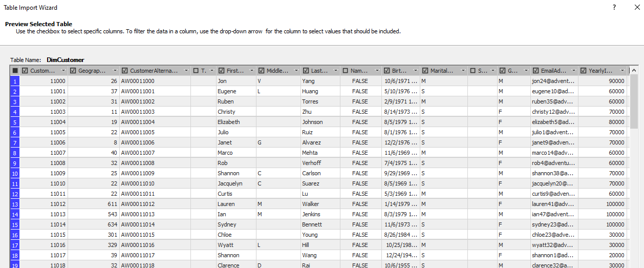Open the FirstName column filter dropdown
The height and width of the screenshot is (268, 644).
[x=251, y=71]
